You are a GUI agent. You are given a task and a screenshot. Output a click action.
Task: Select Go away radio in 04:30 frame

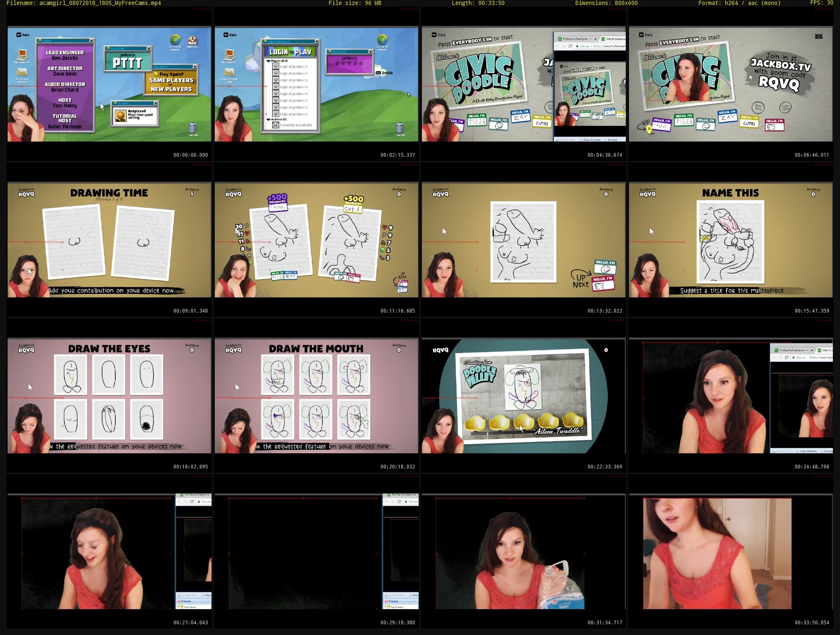[605, 139]
